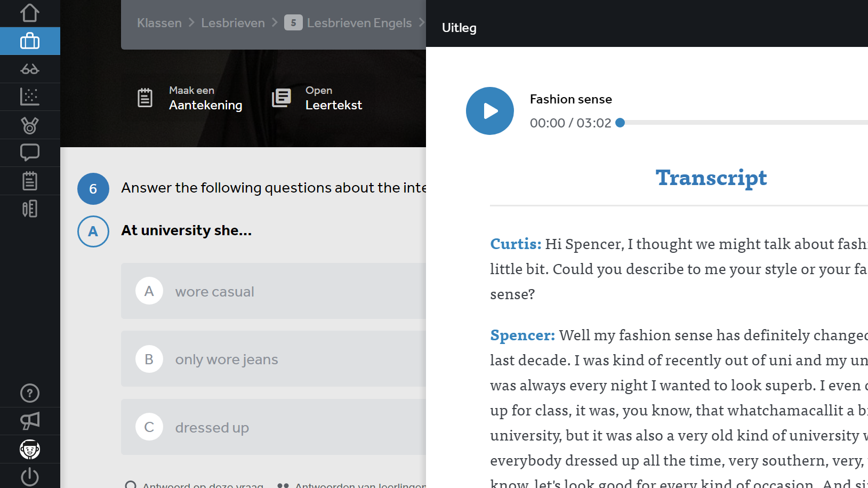
Task: Open the chat bubble messages icon
Action: point(30,153)
